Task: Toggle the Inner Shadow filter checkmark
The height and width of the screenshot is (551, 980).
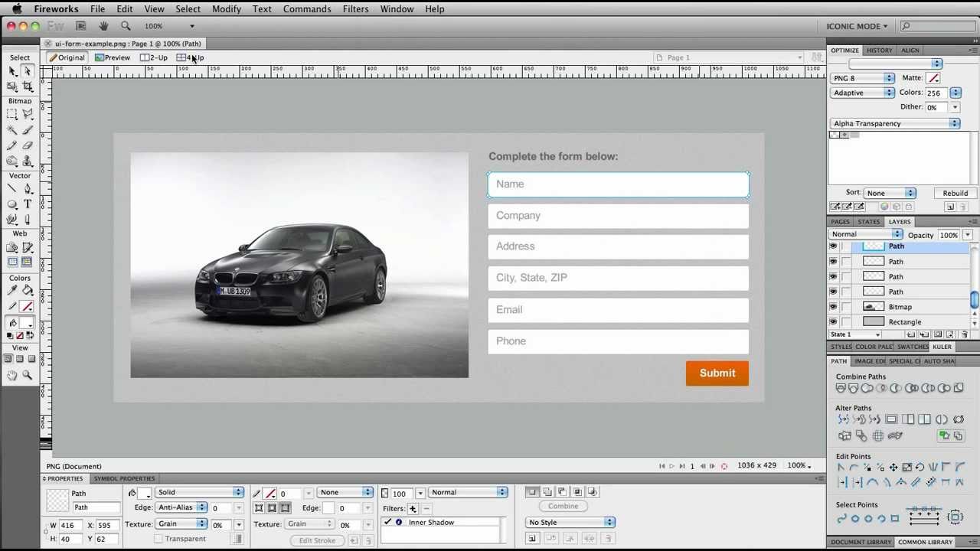Action: pyautogui.click(x=387, y=522)
